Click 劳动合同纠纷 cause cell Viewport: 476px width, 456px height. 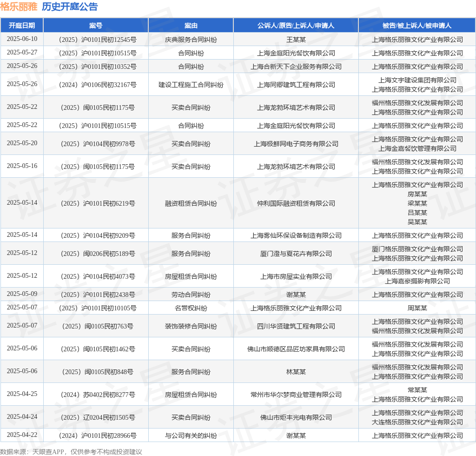coord(191,295)
